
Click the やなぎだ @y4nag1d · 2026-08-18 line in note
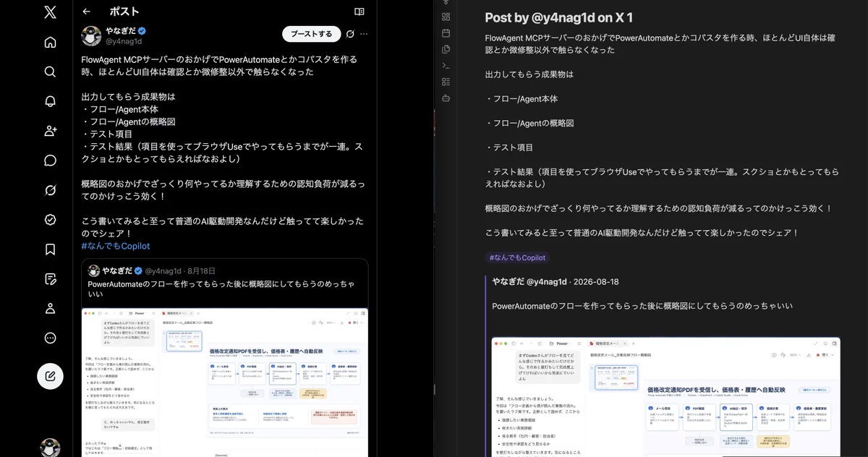coord(556,282)
